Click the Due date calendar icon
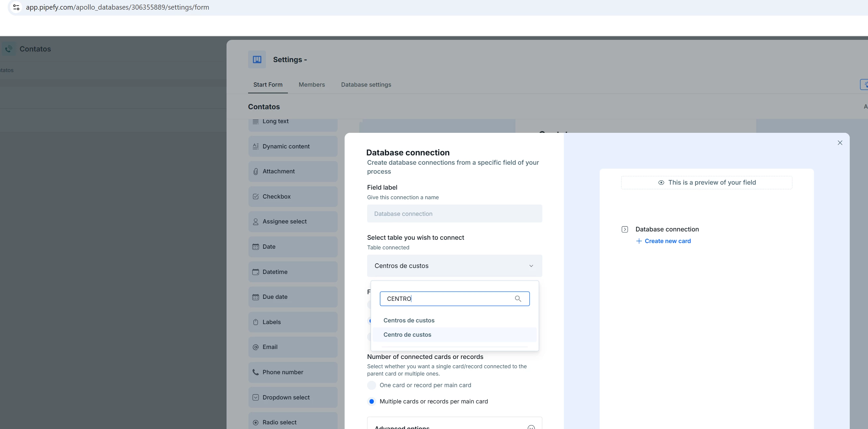Screen dimensions: 868x429 coord(255,297)
